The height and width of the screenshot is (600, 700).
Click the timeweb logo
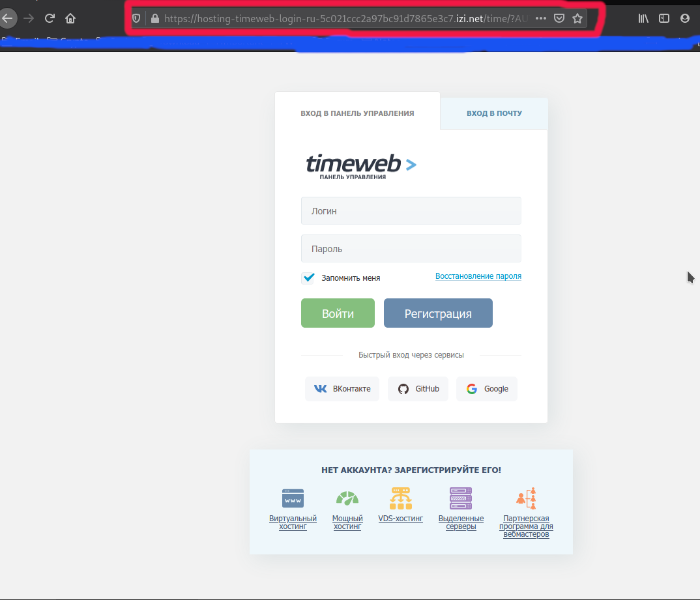(361, 166)
